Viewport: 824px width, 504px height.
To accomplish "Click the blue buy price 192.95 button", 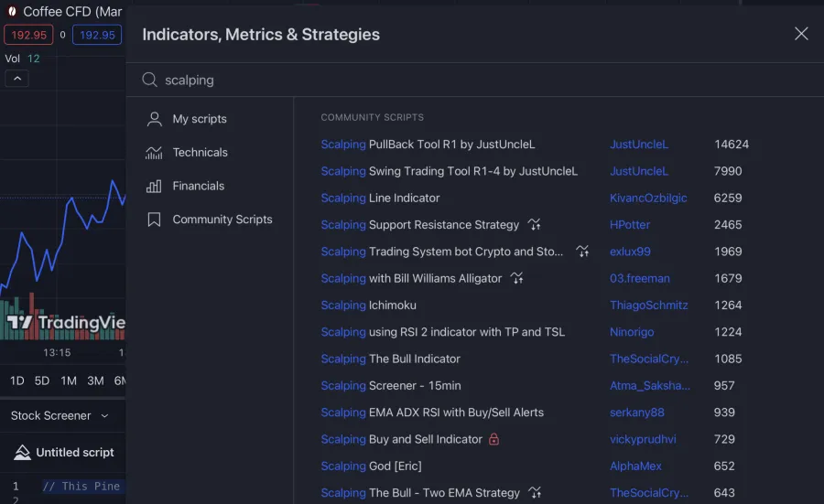I will (x=97, y=35).
